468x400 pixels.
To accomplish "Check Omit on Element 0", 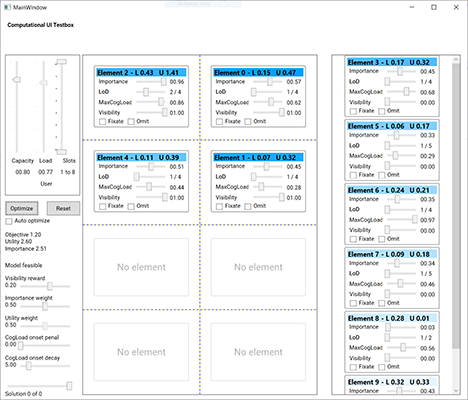I will click(248, 121).
